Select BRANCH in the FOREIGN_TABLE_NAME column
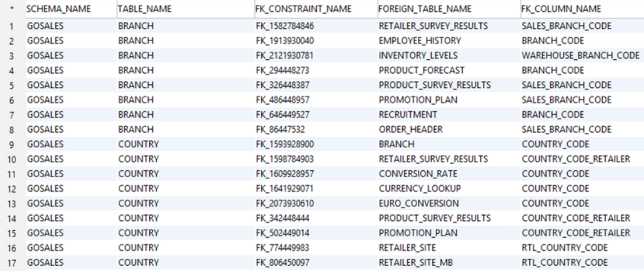Viewport: 644px width, 272px height. point(449,144)
